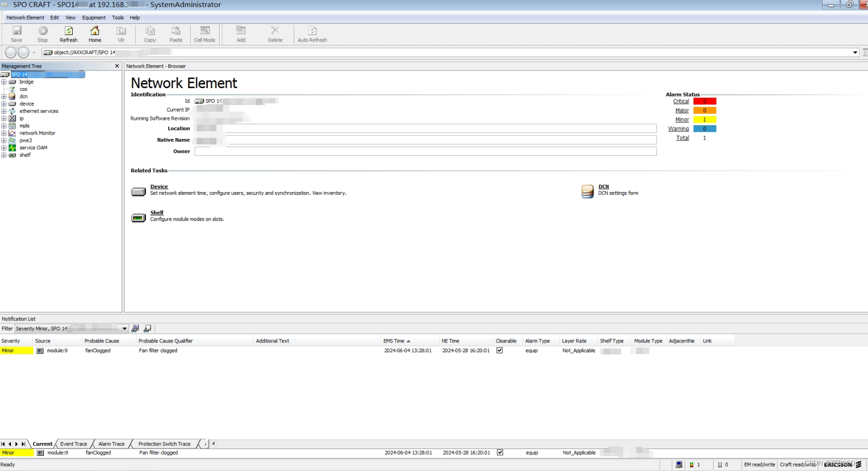
Task: Click the Warning alarm status link
Action: point(678,129)
